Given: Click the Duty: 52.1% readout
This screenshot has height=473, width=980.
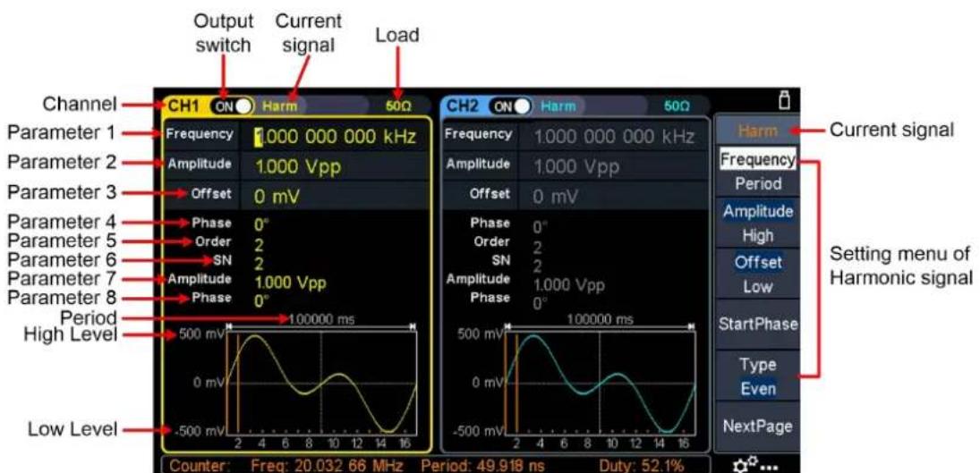Looking at the screenshot, I should coord(641,465).
